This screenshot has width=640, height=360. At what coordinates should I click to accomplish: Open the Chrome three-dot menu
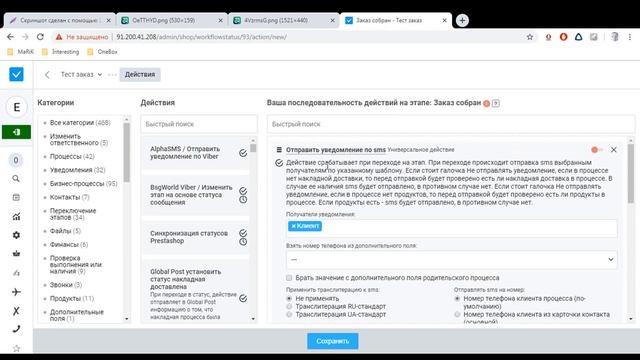pos(630,37)
